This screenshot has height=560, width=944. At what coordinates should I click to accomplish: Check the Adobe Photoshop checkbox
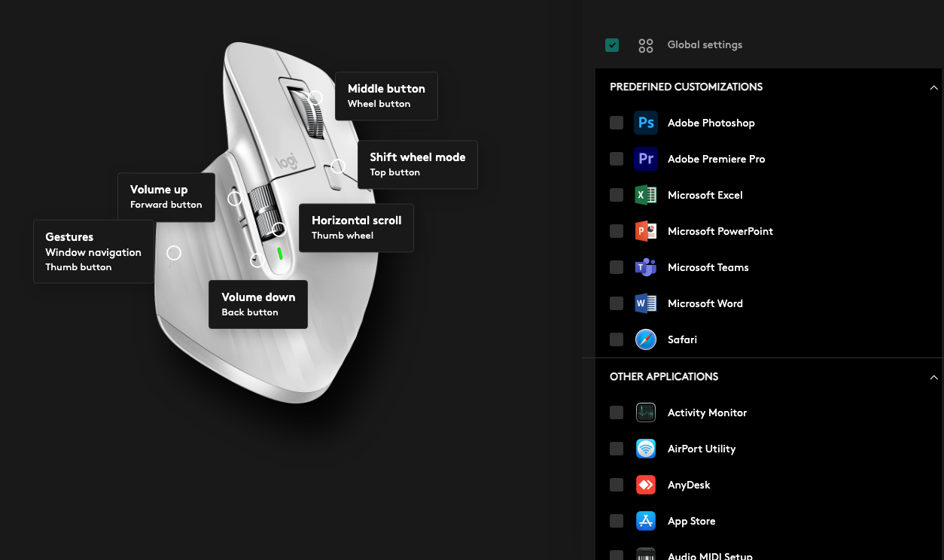point(617,123)
